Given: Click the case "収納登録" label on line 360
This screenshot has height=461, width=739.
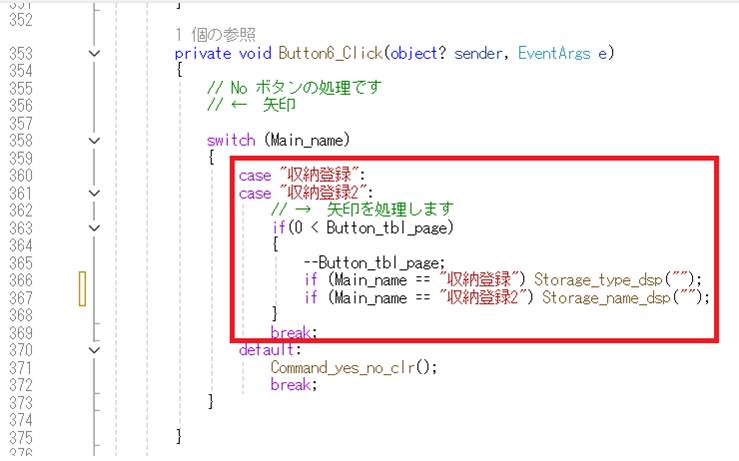Looking at the screenshot, I should tap(303, 175).
